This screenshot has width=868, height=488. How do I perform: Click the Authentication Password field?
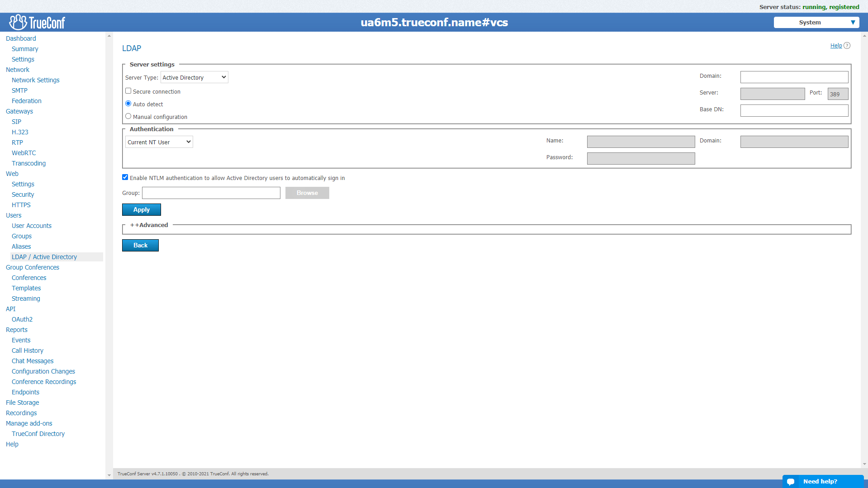[x=641, y=159]
